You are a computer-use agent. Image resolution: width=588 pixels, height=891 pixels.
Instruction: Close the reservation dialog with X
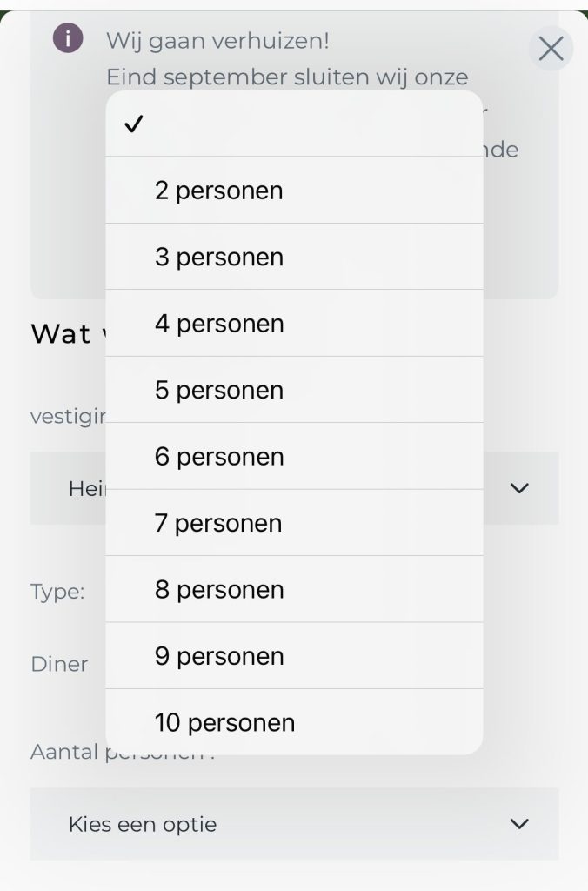551,49
